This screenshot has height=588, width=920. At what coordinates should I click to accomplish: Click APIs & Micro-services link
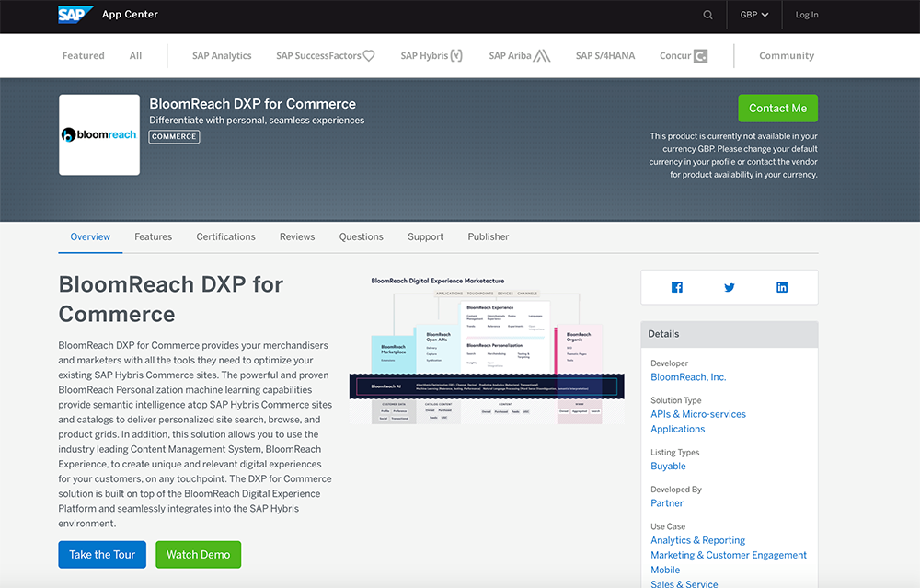(698, 414)
